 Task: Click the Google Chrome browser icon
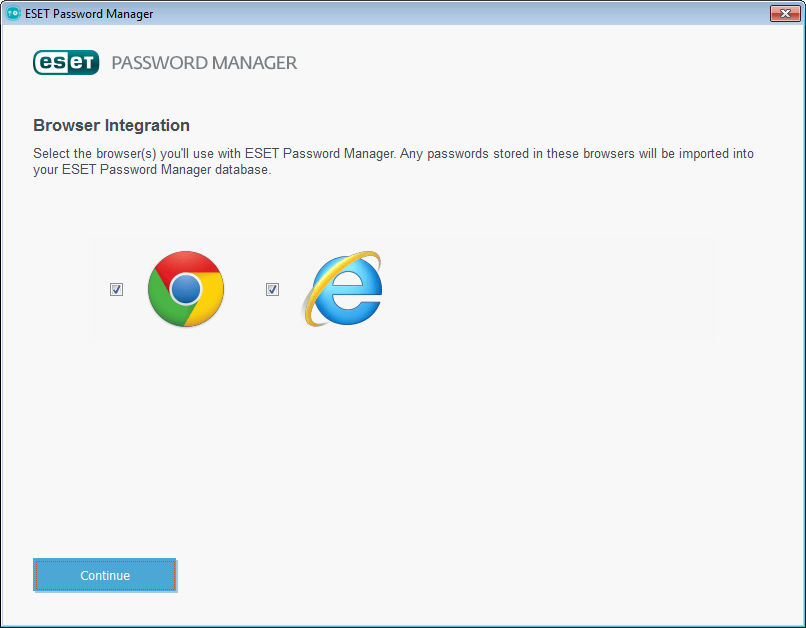coord(186,289)
